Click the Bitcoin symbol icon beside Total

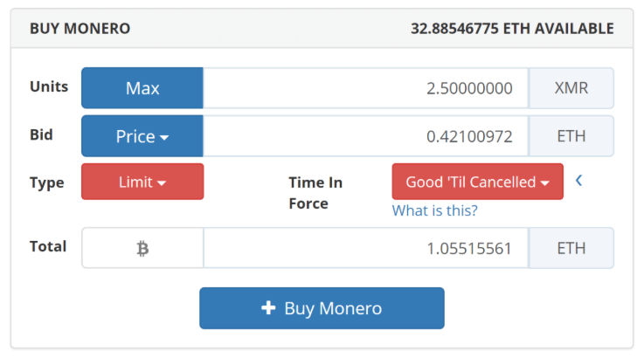pyautogui.click(x=142, y=248)
